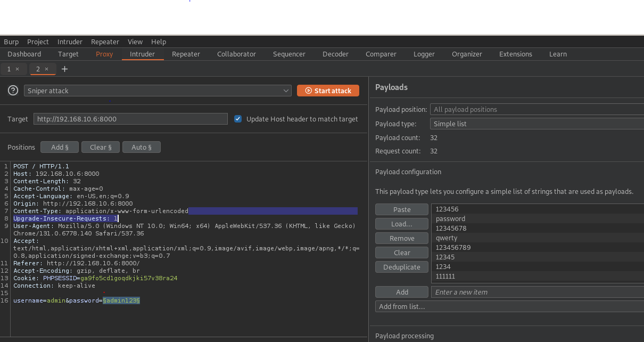Switch to the Sequencer tab

[289, 54]
